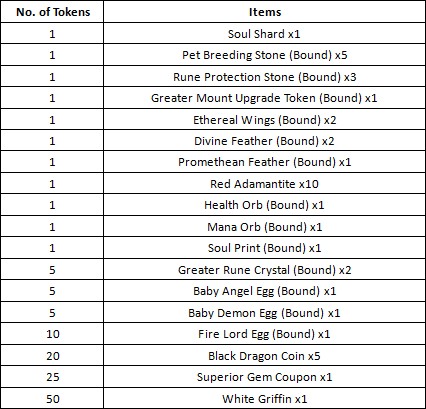The image size is (426, 409).
Task: Click the Black Dragon Coin x5 entry
Action: pos(265,356)
